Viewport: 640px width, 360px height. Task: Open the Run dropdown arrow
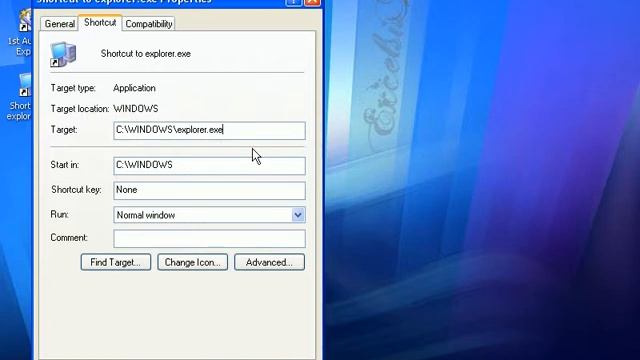298,215
